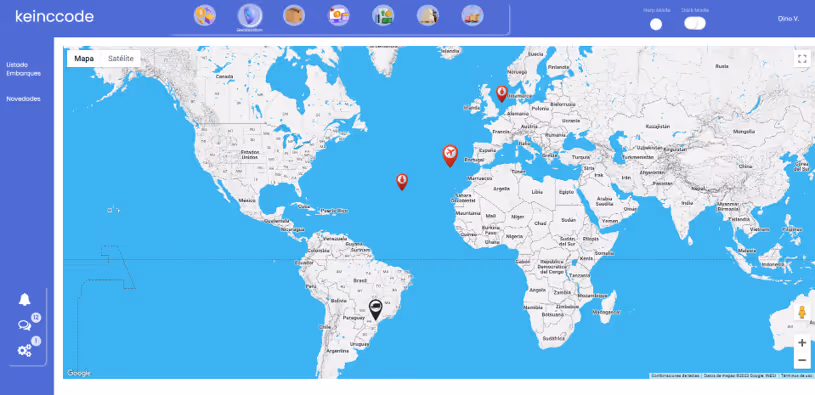Screen dimensions: 815x395
Task: Open the coins and cube module icon
Action: click(205, 15)
